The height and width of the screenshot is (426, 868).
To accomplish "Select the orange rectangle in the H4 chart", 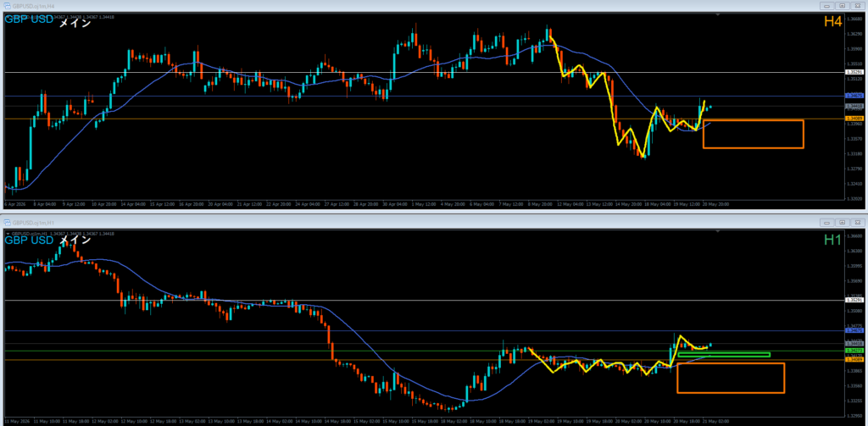I will click(754, 134).
